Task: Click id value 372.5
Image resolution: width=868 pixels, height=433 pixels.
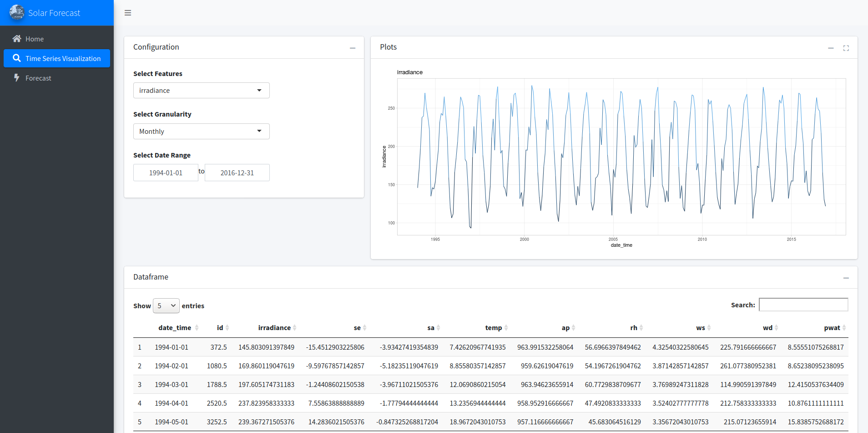Action: click(x=218, y=347)
